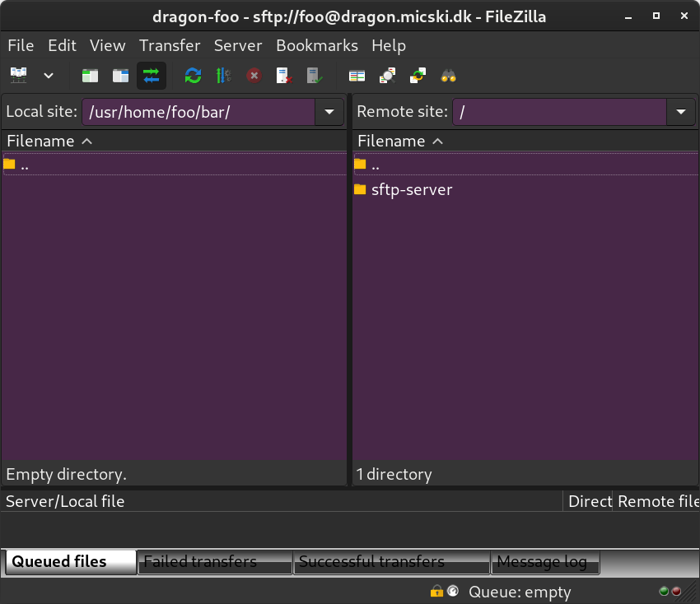Minimize the FileZilla window
Image resolution: width=700 pixels, height=604 pixels.
coord(628,17)
